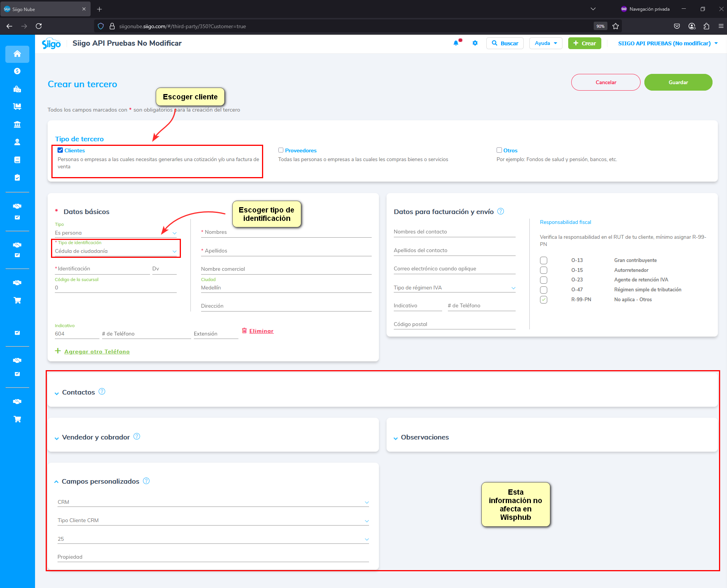Viewport: 727px width, 588px height.
Task: Open the Tipo Cliente CRM dropdown
Action: [x=213, y=520]
